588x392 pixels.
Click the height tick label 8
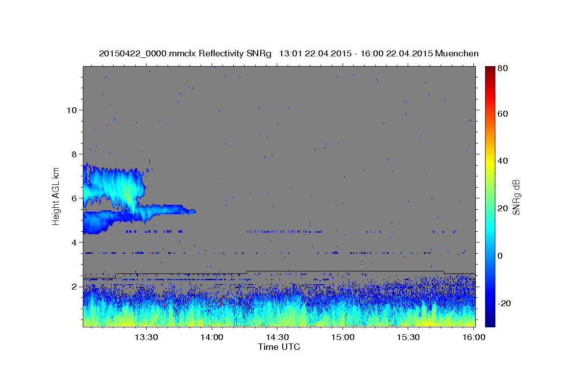(x=74, y=154)
